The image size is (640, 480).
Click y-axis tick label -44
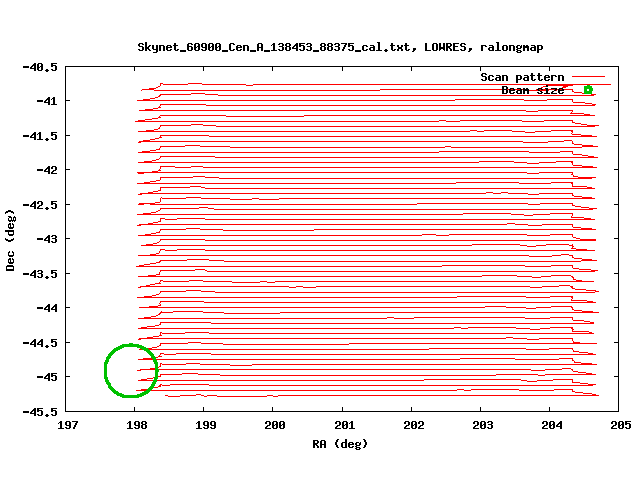tap(47, 308)
